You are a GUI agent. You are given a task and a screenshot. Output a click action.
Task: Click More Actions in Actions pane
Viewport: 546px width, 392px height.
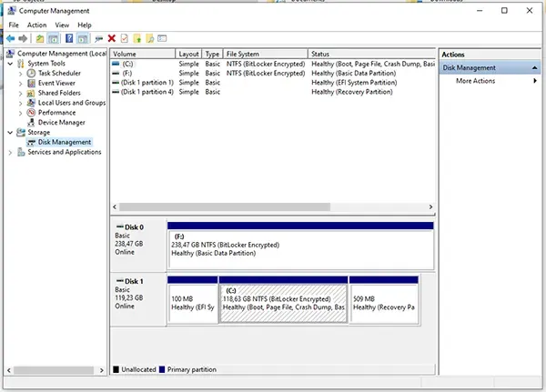click(x=476, y=81)
